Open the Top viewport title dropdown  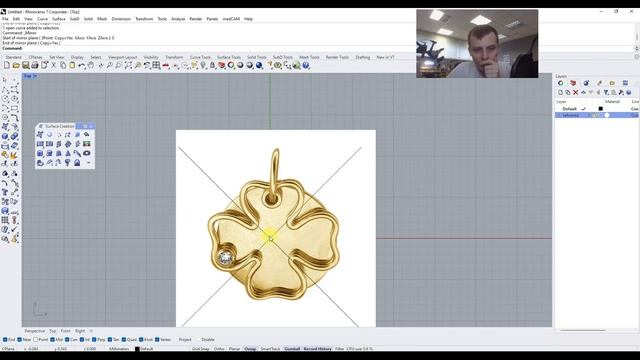coord(35,76)
